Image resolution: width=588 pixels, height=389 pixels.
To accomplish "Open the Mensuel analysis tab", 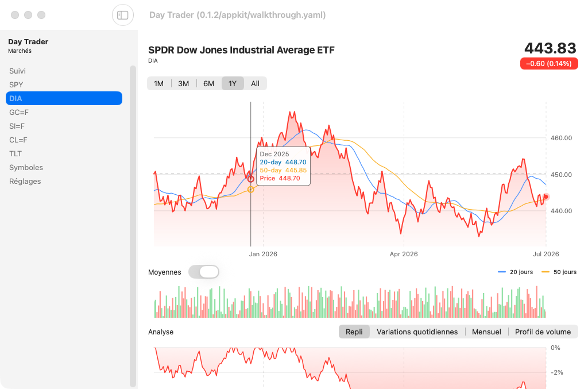I will pos(486,332).
